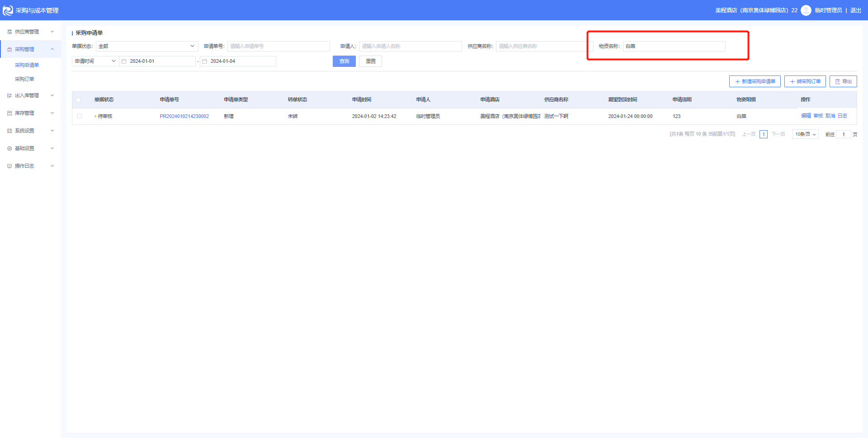Expand 操作日志 menu chevron

52,166
